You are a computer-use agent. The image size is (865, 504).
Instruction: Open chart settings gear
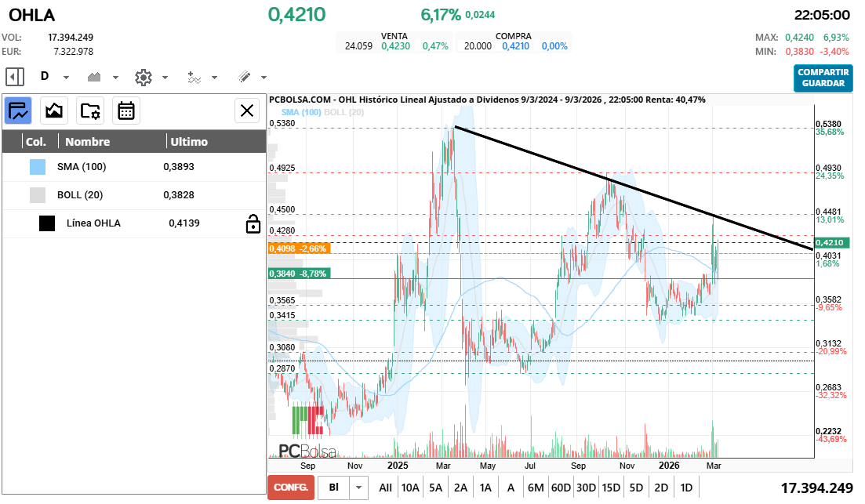[143, 77]
